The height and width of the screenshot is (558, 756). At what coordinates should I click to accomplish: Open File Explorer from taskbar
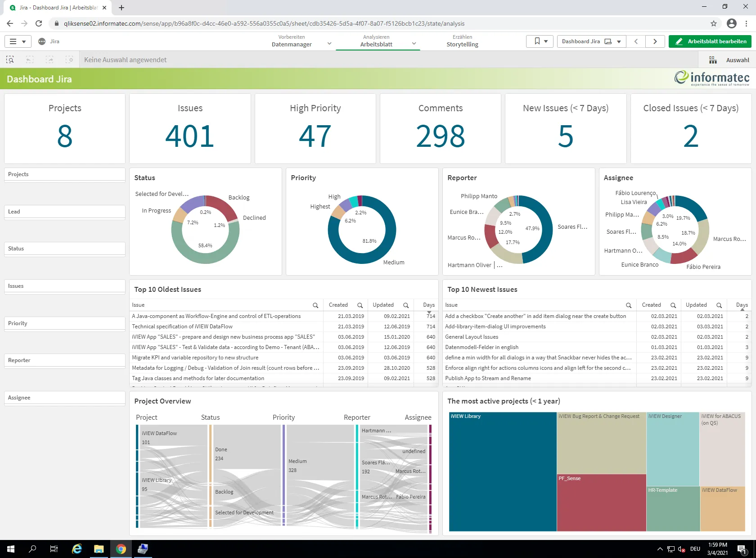click(99, 549)
